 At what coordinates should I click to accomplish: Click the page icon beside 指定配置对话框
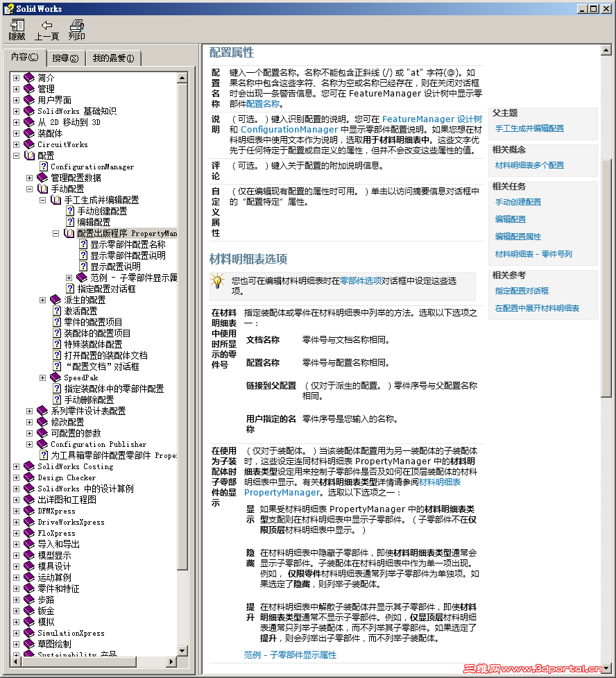click(70, 289)
